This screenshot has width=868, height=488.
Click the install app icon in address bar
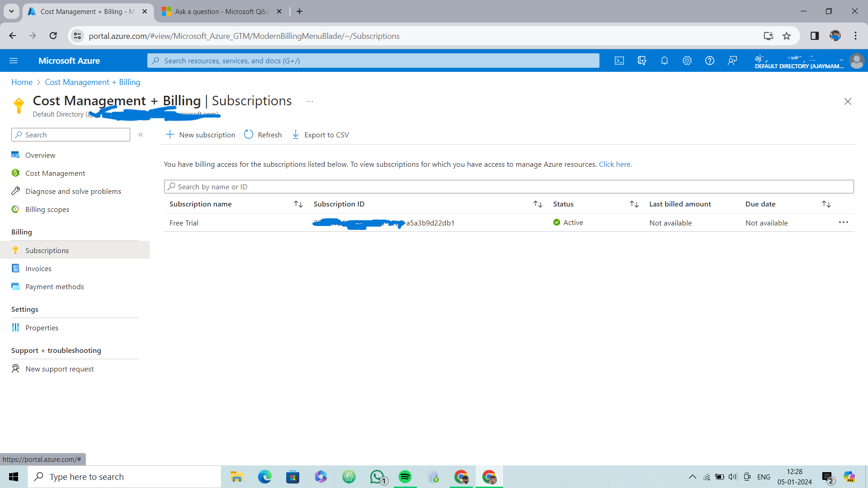click(x=768, y=36)
